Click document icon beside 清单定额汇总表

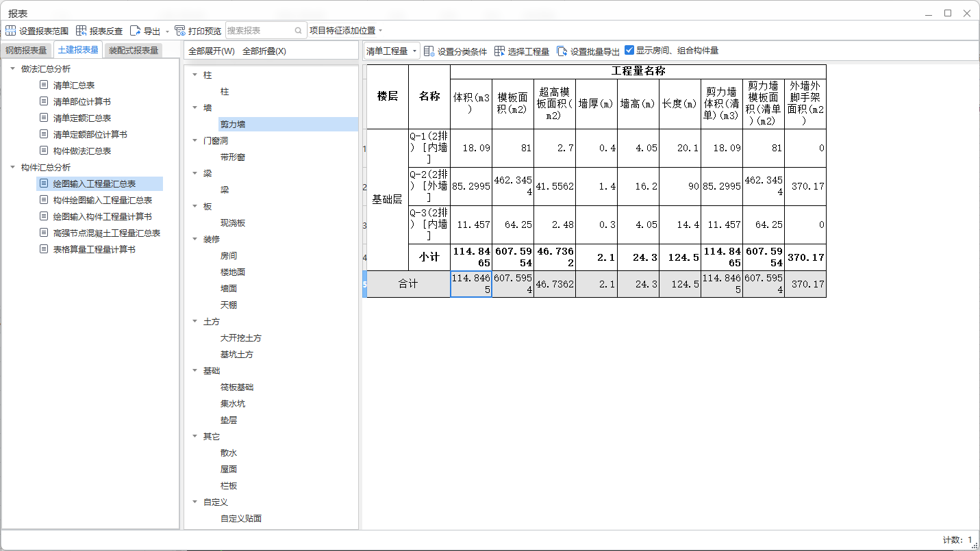44,118
